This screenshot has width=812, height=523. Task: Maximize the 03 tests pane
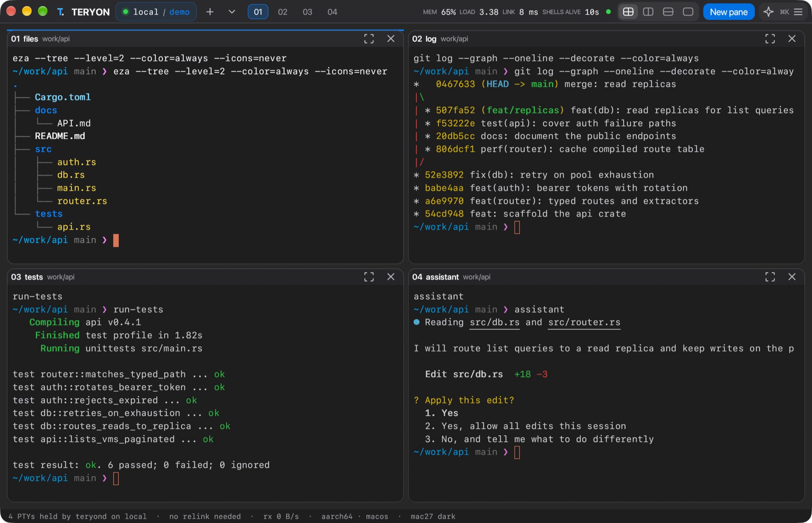click(369, 277)
